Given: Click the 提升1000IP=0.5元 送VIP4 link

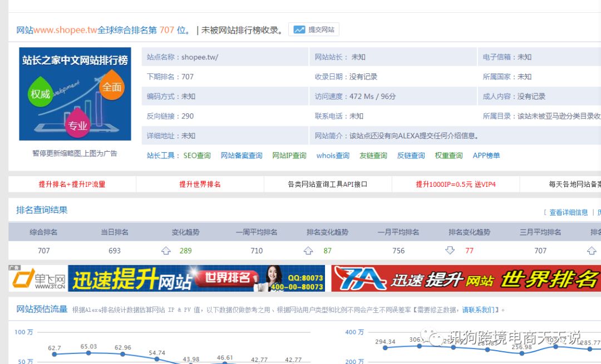Looking at the screenshot, I should point(456,184).
